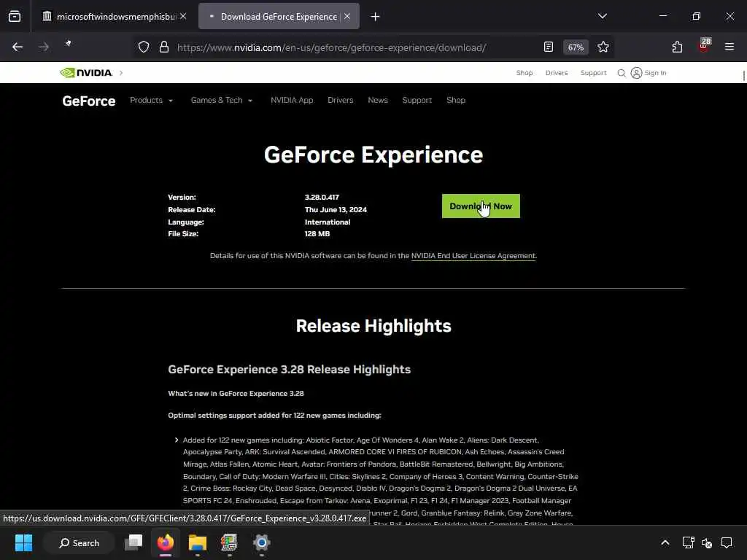Open Shop link in top NVIDIA bar
This screenshot has height=560, width=747.
tap(524, 73)
